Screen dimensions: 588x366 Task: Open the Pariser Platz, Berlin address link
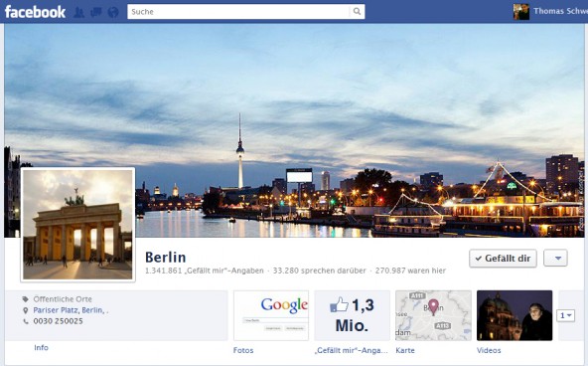point(71,310)
